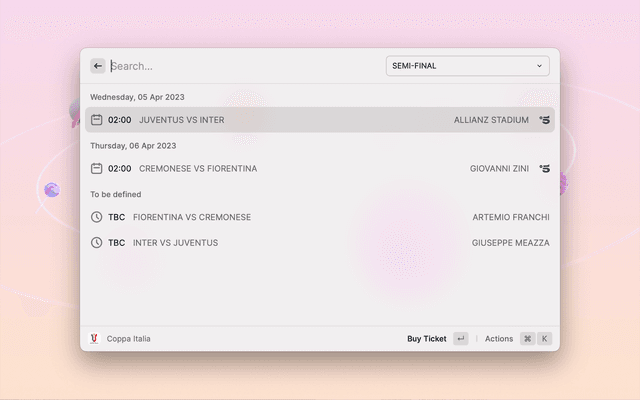Click the Buy Ticket button

pyautogui.click(x=427, y=339)
